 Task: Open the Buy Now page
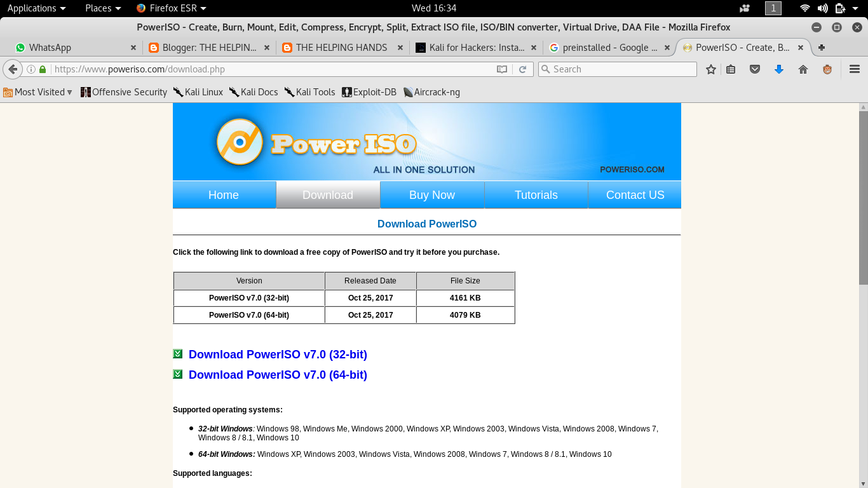tap(431, 194)
